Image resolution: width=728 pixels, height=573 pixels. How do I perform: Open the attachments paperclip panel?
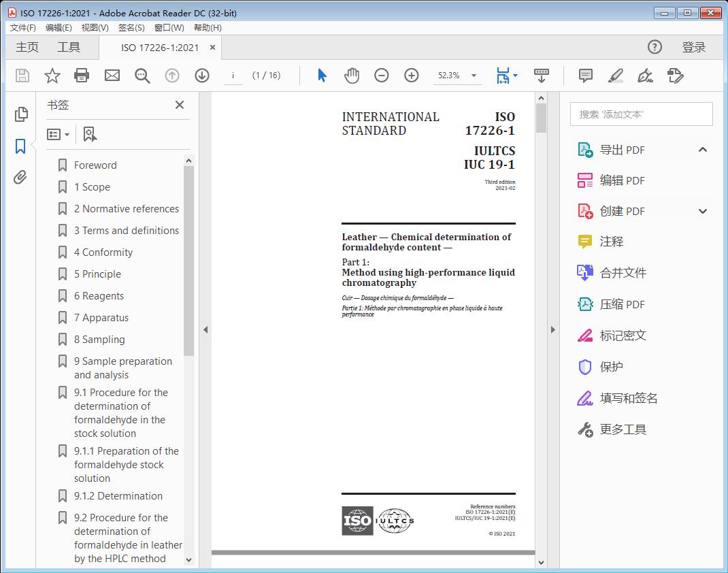click(x=20, y=178)
